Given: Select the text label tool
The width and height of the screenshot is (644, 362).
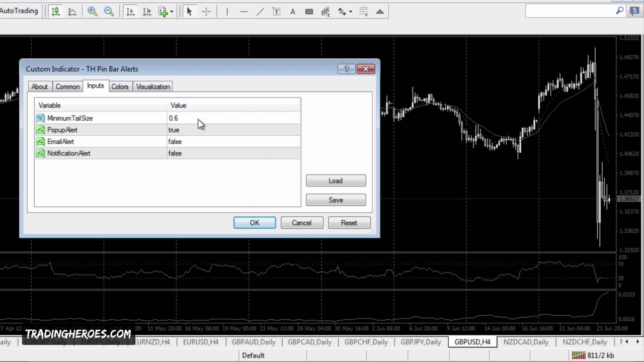Looking at the screenshot, I should pos(276,11).
